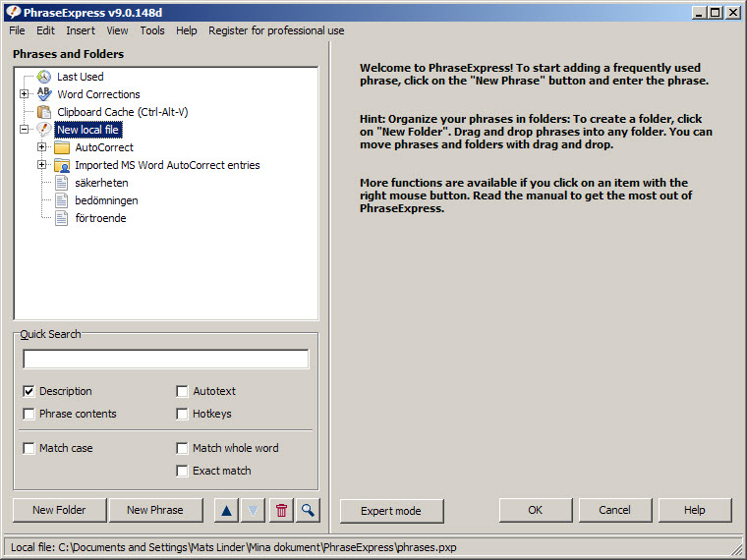Open the Tools menu

152,30
